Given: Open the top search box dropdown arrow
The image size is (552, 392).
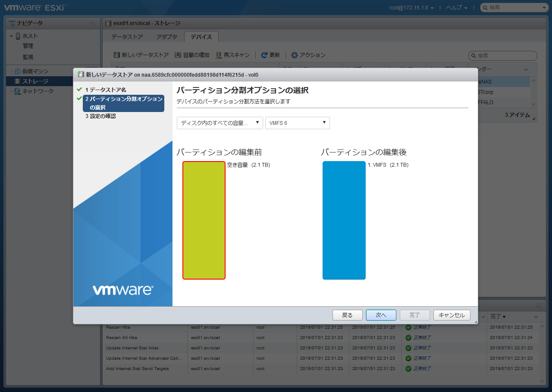Looking at the screenshot, I should 544,8.
